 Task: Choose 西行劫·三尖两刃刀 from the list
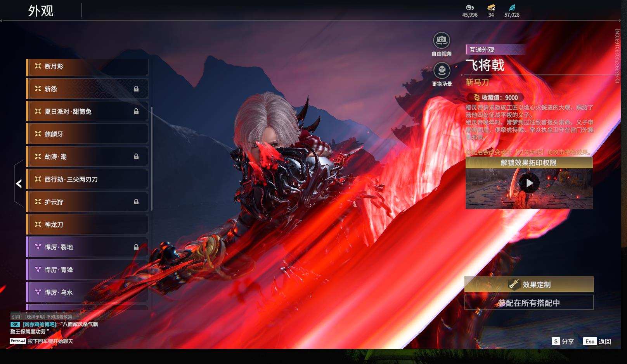click(x=87, y=179)
